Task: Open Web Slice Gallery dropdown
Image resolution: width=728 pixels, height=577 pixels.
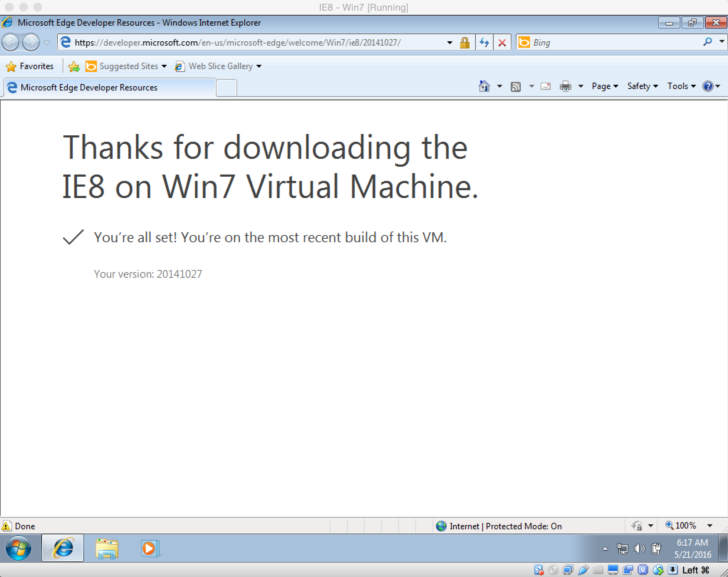Action: [218, 66]
